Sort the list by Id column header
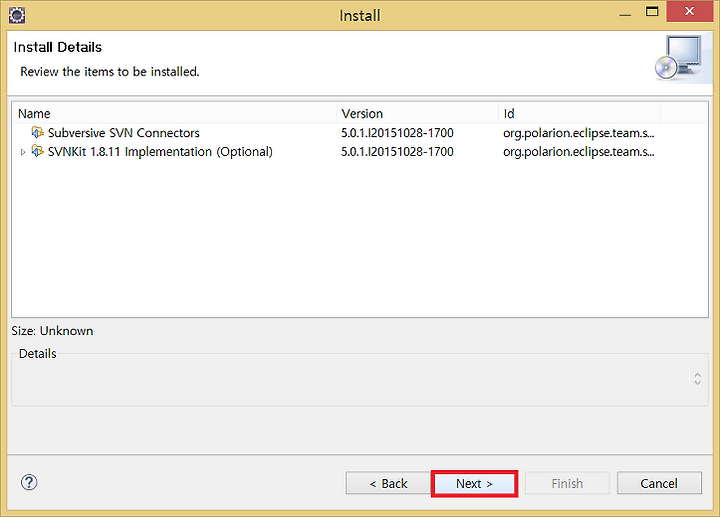This screenshot has height=517, width=720. (579, 113)
